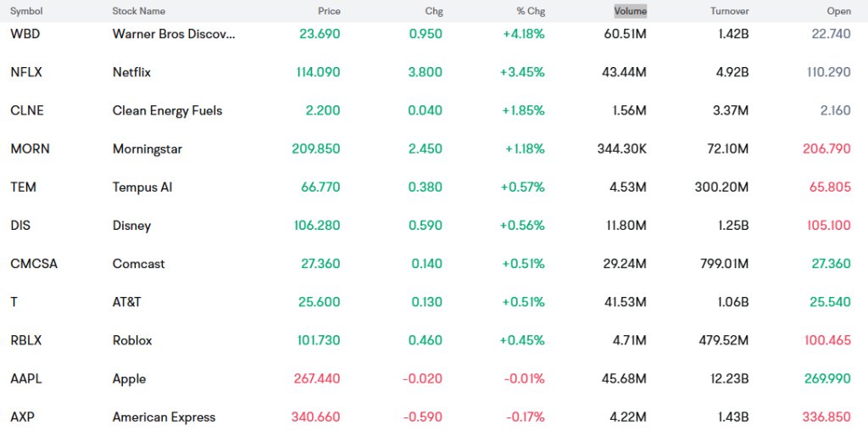Sort by the Chg column header
The width and height of the screenshot is (868, 431).
click(433, 11)
